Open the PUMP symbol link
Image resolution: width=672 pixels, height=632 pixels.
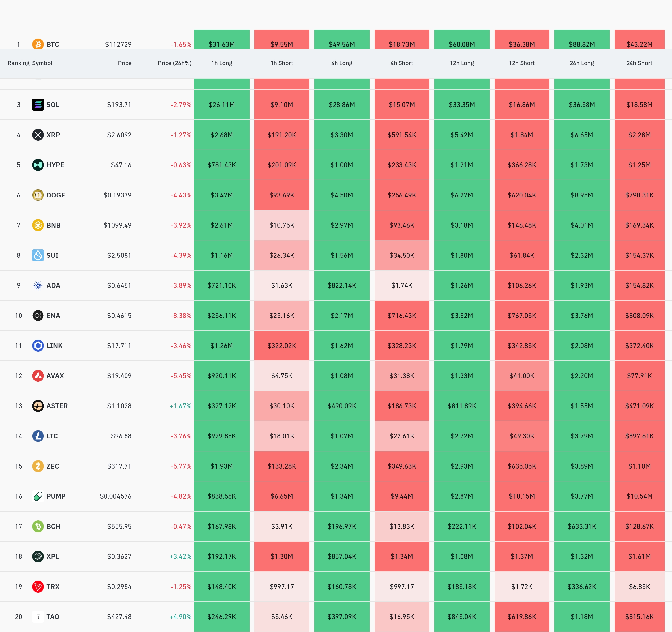(56, 496)
